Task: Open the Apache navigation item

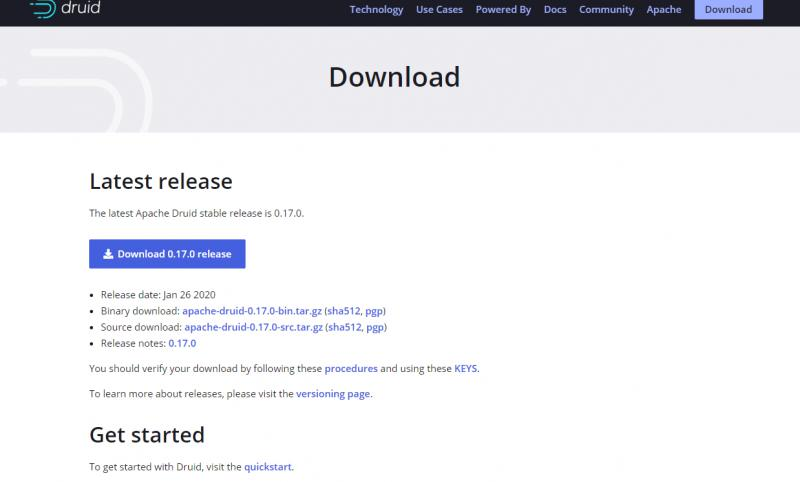Action: [664, 10]
